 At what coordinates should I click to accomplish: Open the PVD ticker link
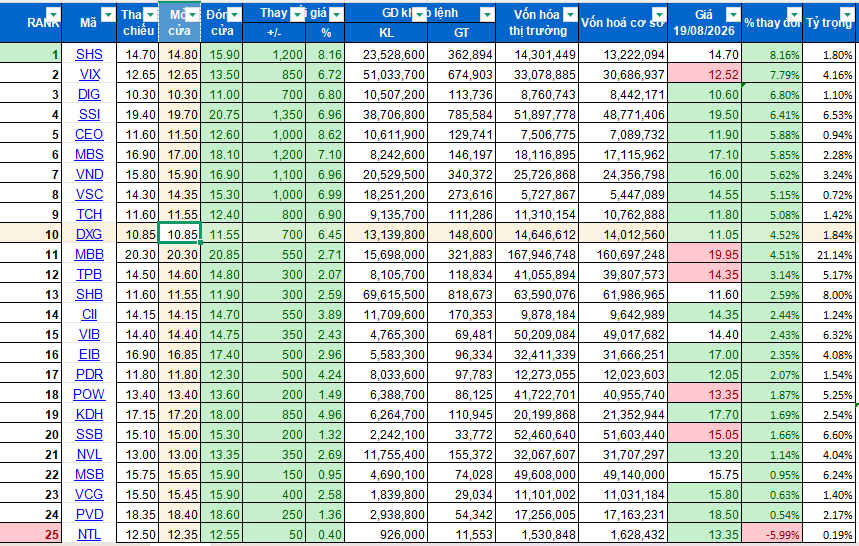coord(89,514)
